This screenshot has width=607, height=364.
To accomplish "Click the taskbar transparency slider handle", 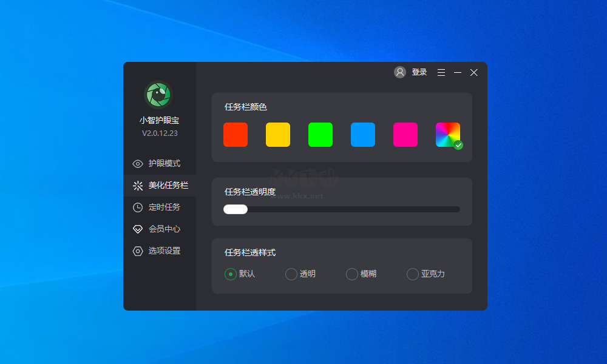I will [236, 209].
